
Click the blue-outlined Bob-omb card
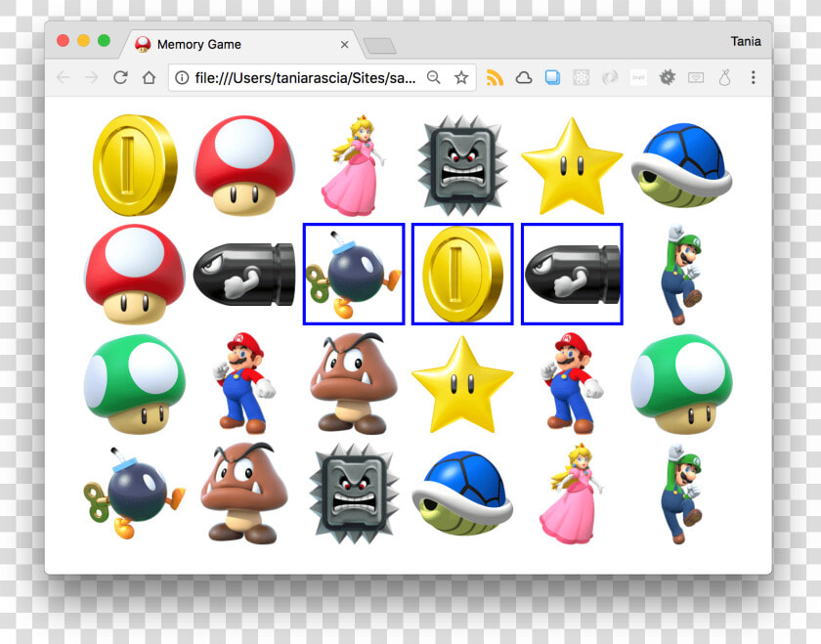(x=354, y=275)
